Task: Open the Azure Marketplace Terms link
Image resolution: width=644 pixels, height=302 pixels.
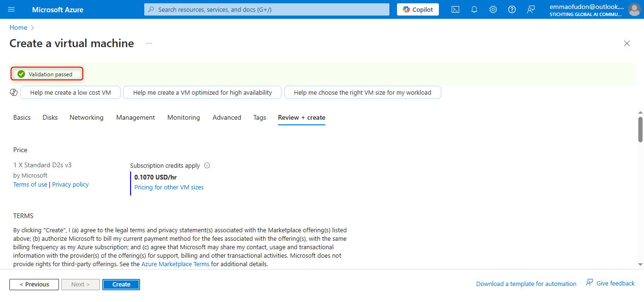Action: [x=175, y=264]
